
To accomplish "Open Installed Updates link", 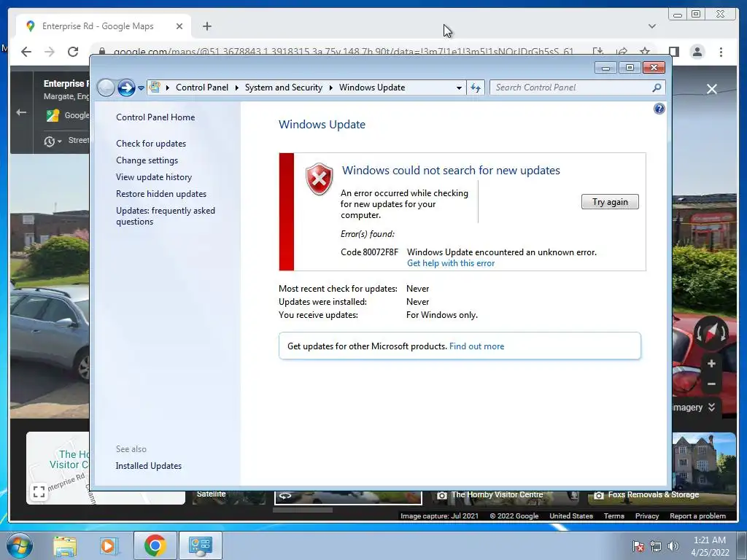I will click(x=149, y=466).
